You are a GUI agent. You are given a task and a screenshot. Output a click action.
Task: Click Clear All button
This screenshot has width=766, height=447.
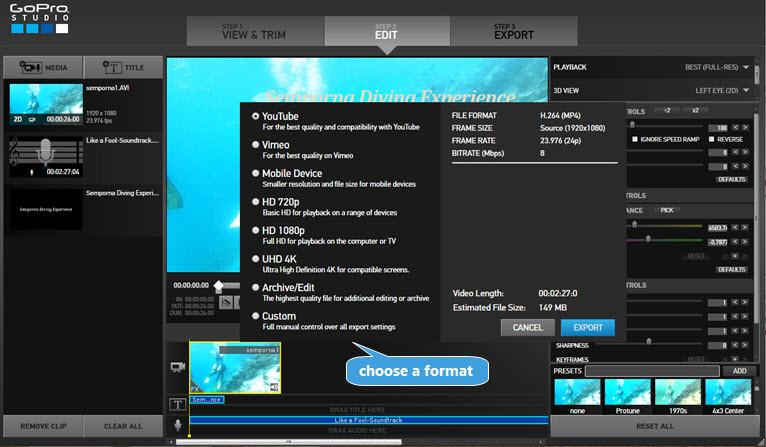pos(123,426)
